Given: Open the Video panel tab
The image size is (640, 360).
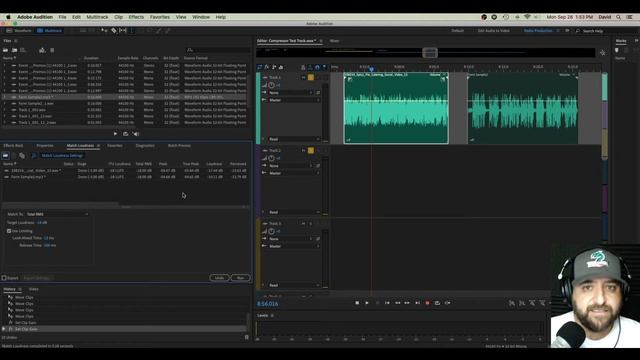Looking at the screenshot, I should (x=33, y=289).
